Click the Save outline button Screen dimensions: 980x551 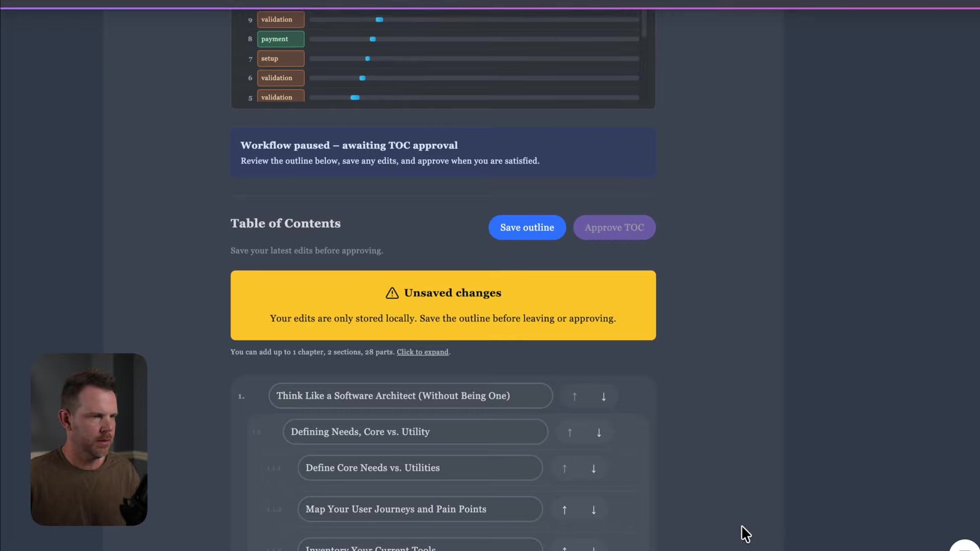coord(527,228)
